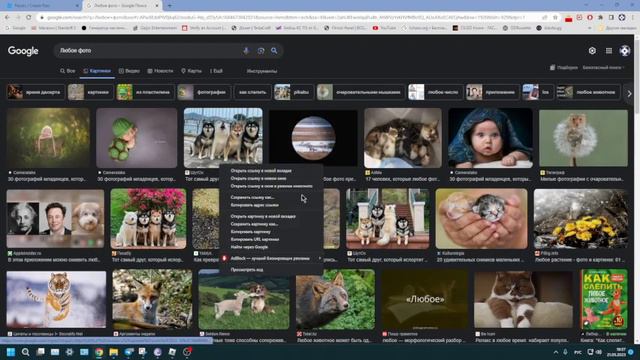Open Google Lens image search icon
The width and height of the screenshot is (640, 360).
pyautogui.click(x=261, y=51)
